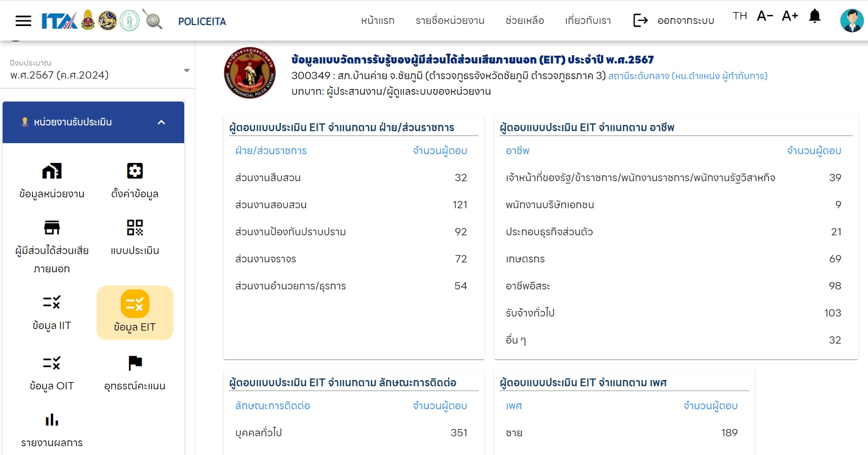Open the hamburger menu icon
The width and height of the screenshot is (868, 455).
click(23, 21)
